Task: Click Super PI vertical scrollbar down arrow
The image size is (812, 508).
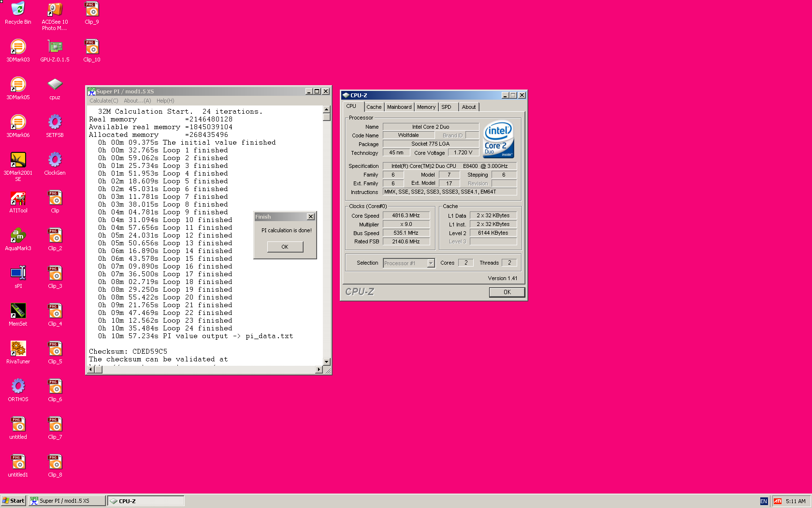Action: [x=327, y=361]
